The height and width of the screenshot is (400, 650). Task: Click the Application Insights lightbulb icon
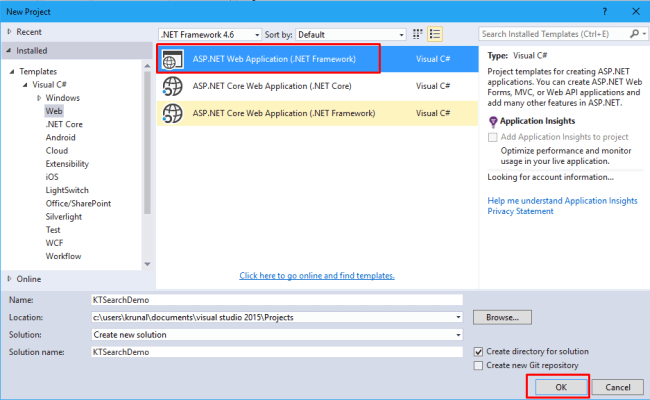[x=492, y=121]
